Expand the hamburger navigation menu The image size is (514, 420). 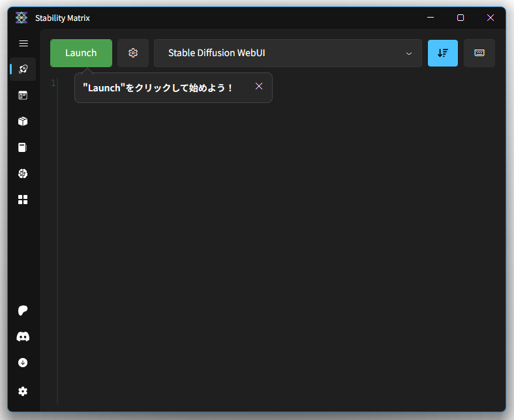point(23,43)
